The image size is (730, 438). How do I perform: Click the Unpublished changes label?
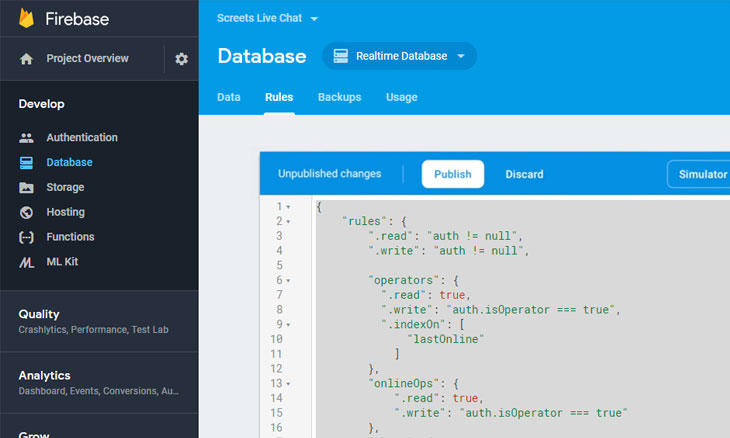(330, 174)
